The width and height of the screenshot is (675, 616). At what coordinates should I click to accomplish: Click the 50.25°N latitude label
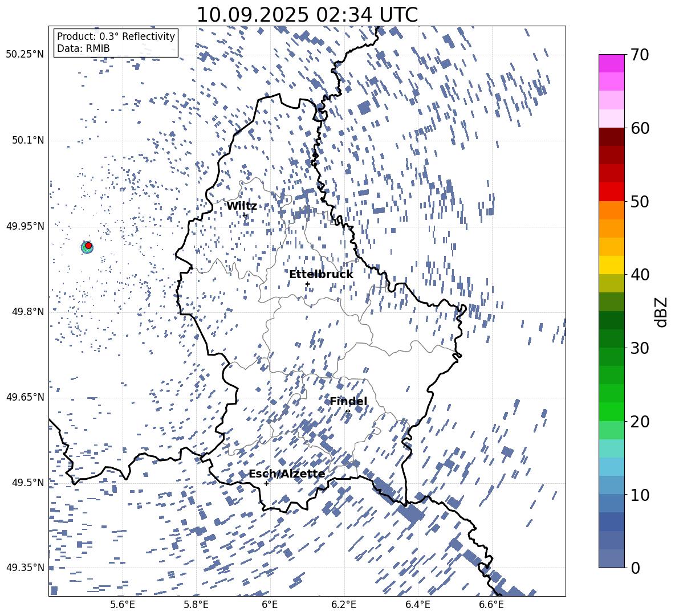[x=25, y=55]
